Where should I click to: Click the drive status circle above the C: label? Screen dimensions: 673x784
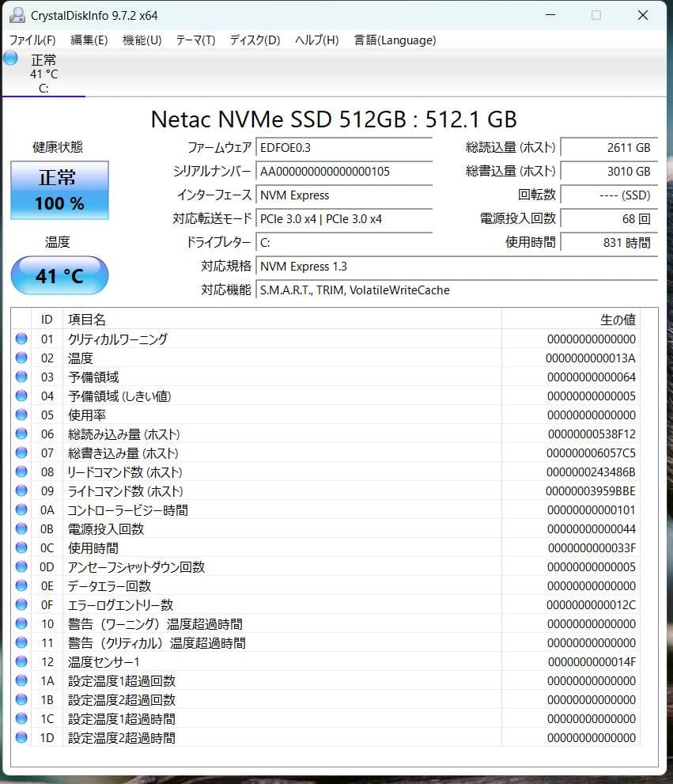(x=9, y=58)
